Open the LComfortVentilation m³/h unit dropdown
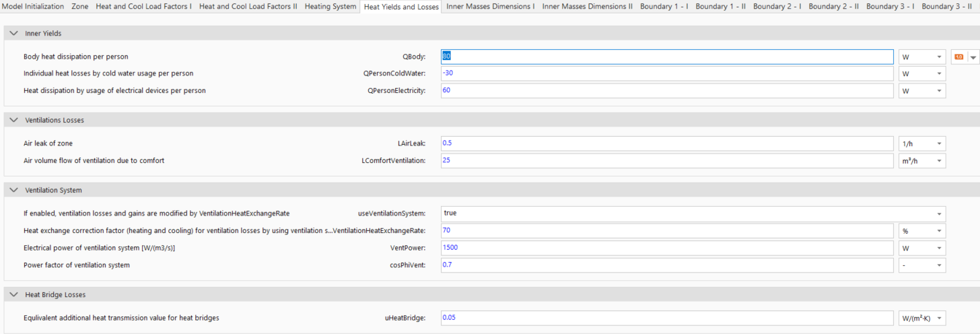Viewport: 980px width, 334px height. 922,161
